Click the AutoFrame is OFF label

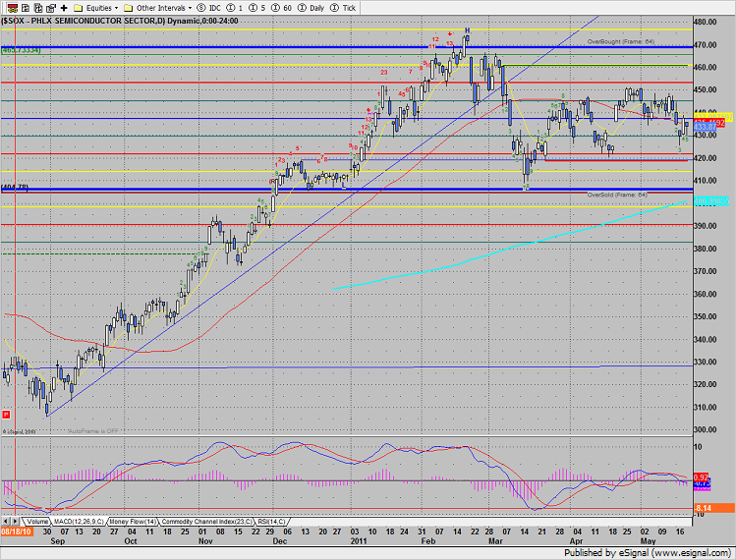pyautogui.click(x=93, y=431)
